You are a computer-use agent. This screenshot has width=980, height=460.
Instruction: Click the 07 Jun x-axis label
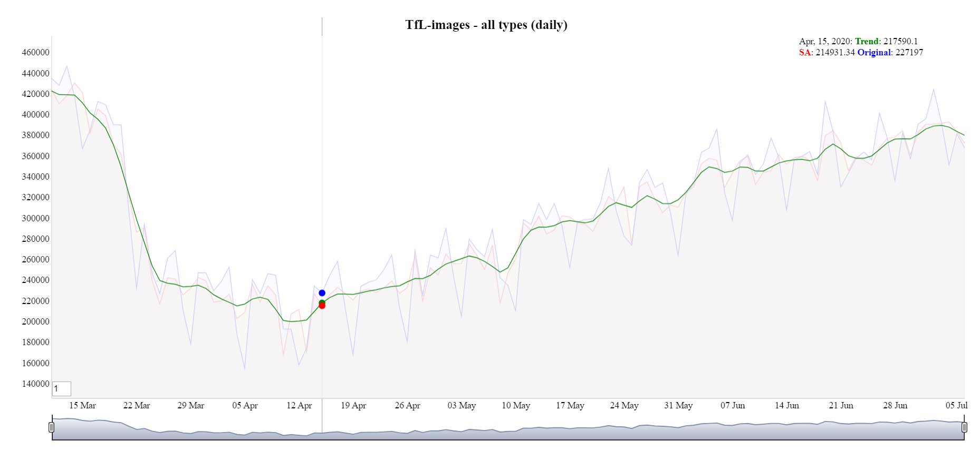pos(733,405)
